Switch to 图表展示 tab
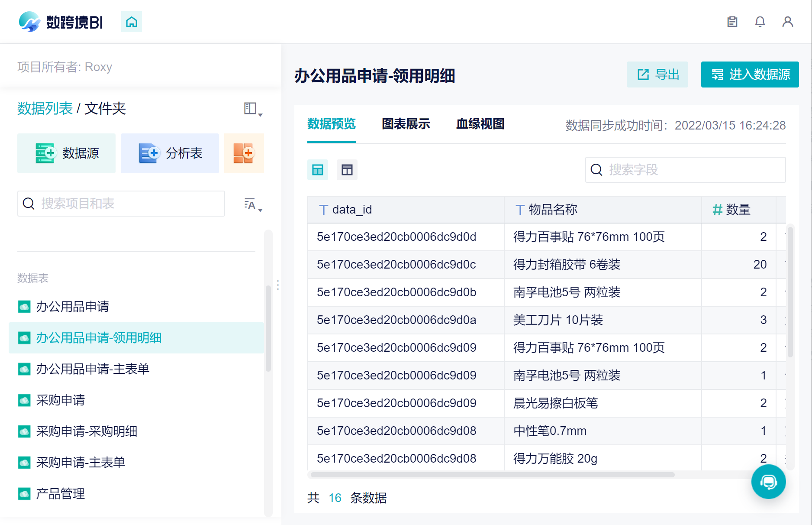 pyautogui.click(x=406, y=124)
